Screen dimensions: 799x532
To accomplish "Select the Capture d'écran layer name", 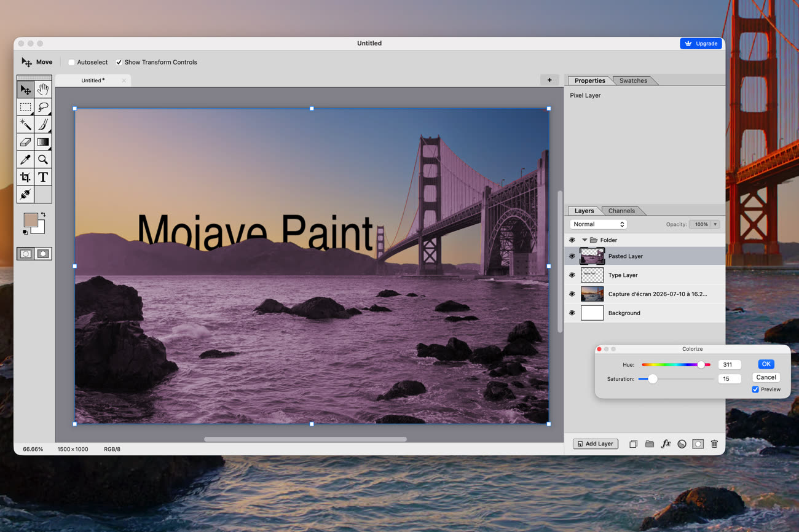I will 657,294.
